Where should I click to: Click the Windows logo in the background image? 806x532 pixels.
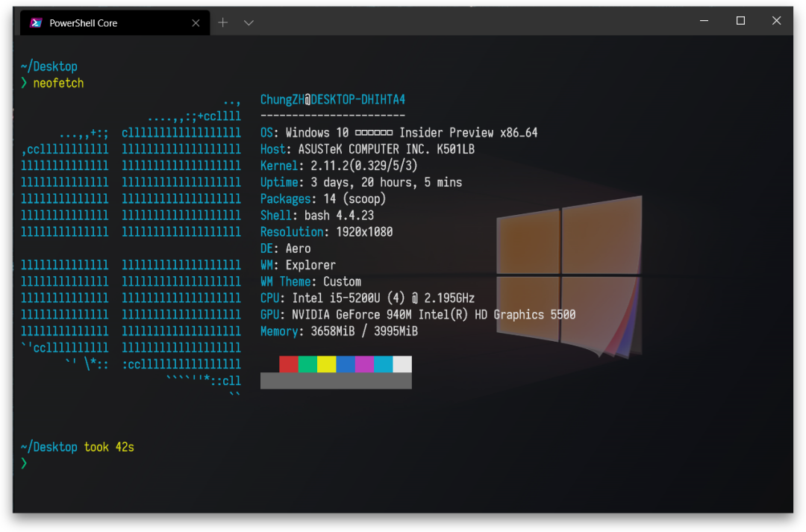pos(567,272)
